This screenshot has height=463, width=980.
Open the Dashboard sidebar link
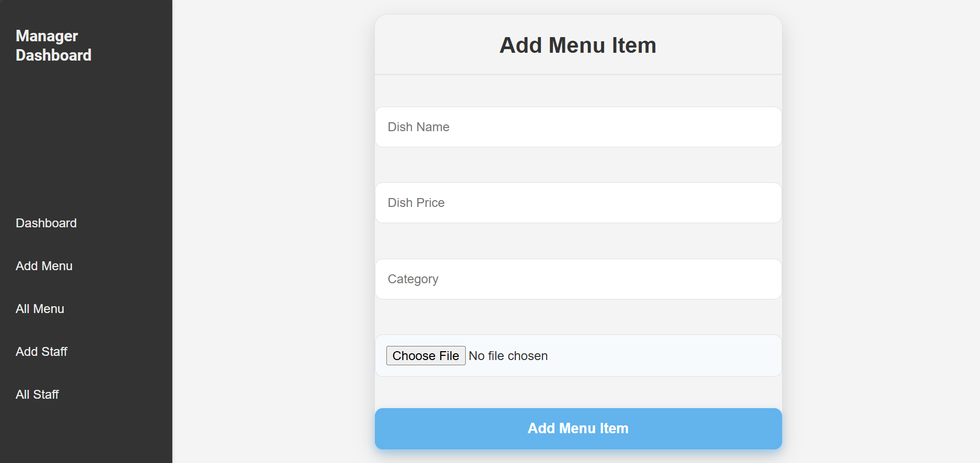point(46,223)
